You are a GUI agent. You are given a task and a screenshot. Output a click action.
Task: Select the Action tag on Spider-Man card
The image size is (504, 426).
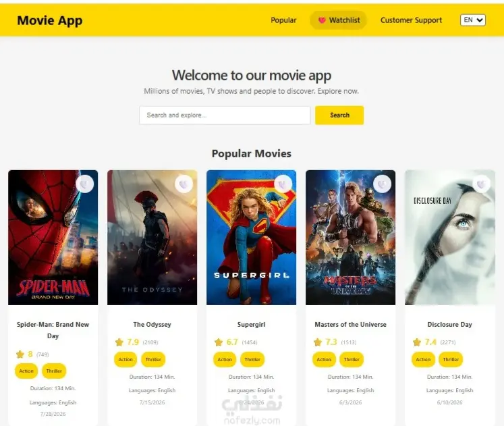[x=26, y=371]
